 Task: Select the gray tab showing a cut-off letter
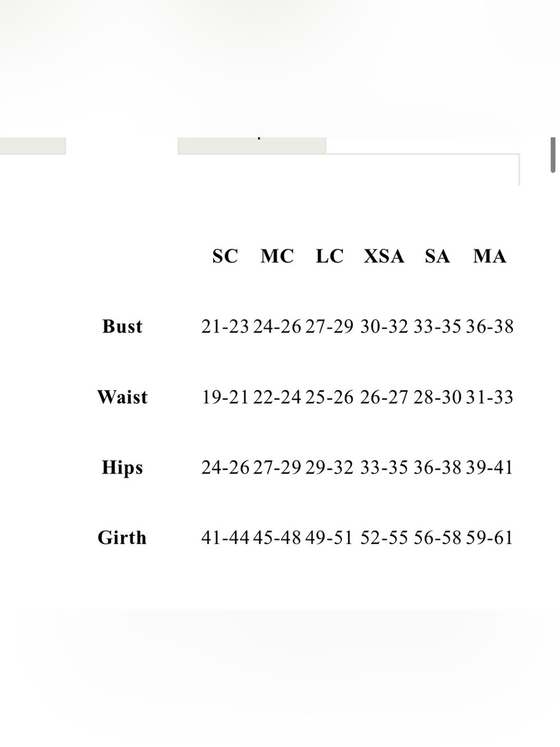coord(252,145)
